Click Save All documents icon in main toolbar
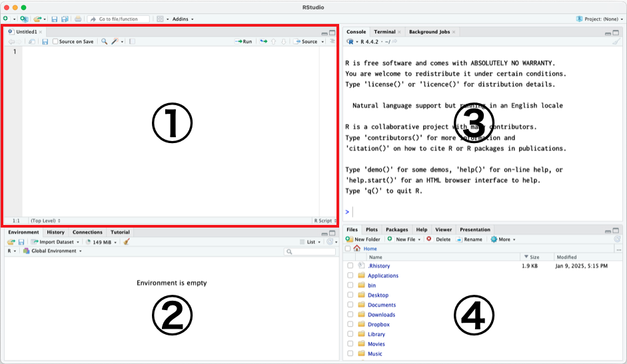Viewport: 627px width, 364px height. [x=65, y=19]
